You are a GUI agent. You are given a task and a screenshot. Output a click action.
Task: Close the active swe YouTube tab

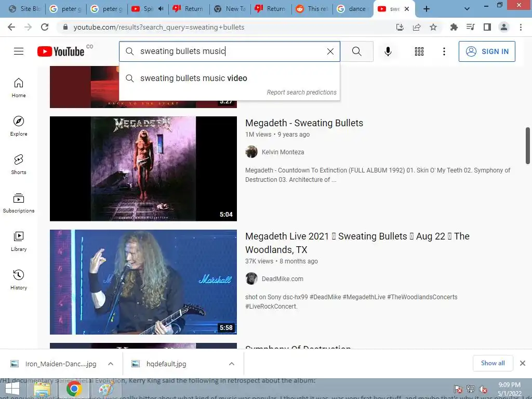407,9
